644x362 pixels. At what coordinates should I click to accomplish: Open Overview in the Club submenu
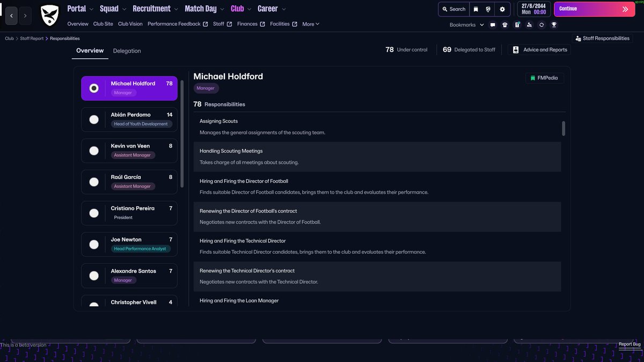pyautogui.click(x=78, y=24)
